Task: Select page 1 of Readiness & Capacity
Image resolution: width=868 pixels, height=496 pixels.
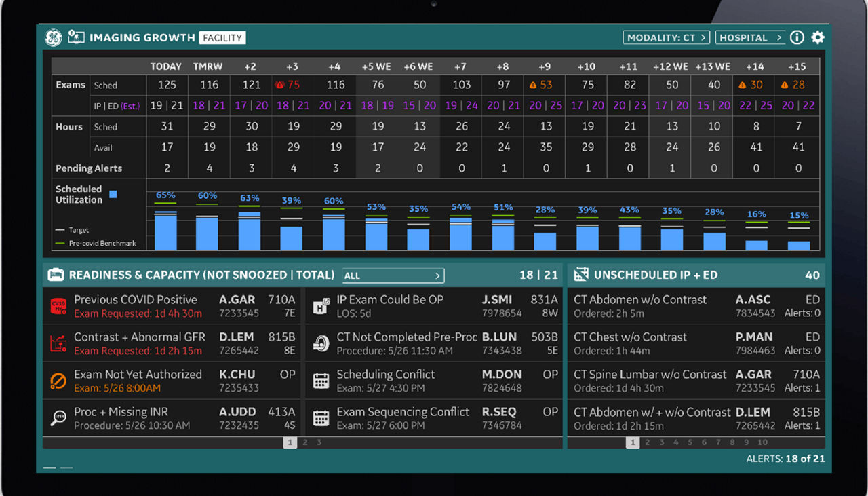Action: (x=290, y=442)
